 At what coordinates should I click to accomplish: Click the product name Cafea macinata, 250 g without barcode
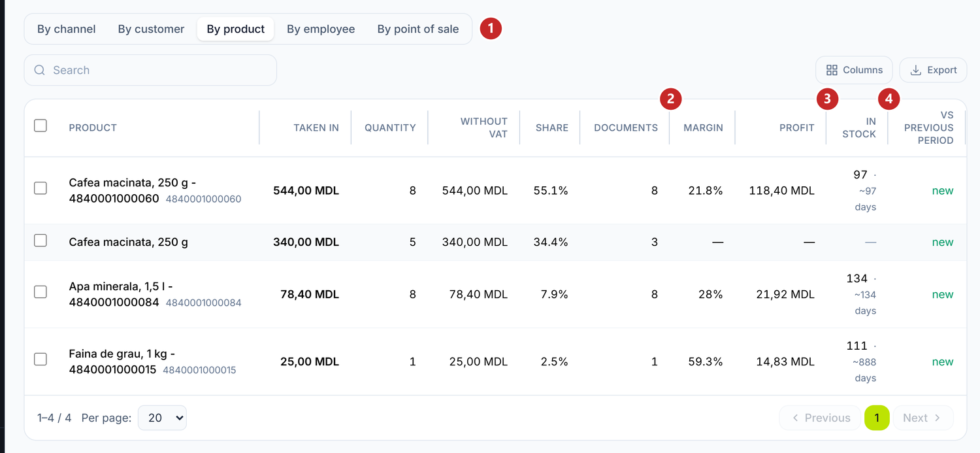coord(129,242)
